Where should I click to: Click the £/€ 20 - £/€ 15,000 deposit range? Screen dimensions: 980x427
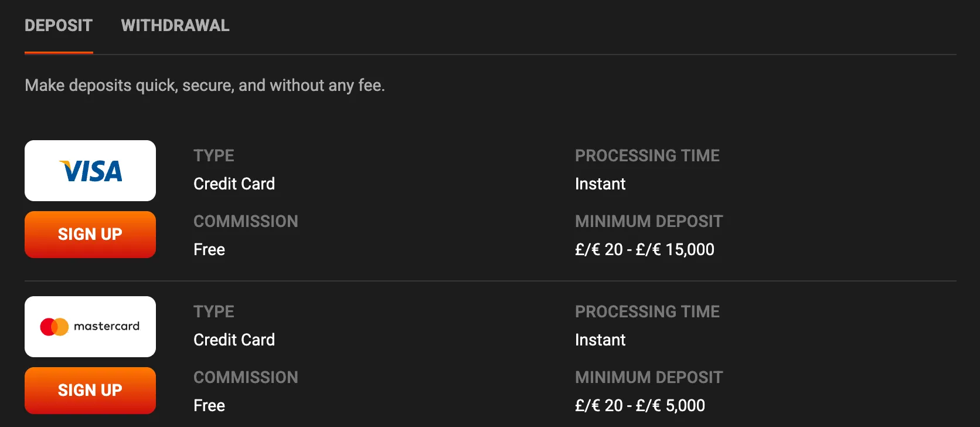click(645, 249)
